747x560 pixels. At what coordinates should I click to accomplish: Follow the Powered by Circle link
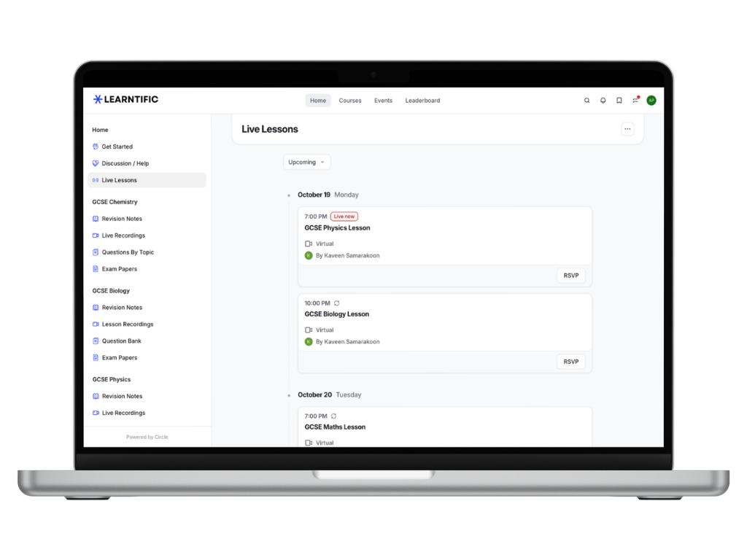pos(147,437)
